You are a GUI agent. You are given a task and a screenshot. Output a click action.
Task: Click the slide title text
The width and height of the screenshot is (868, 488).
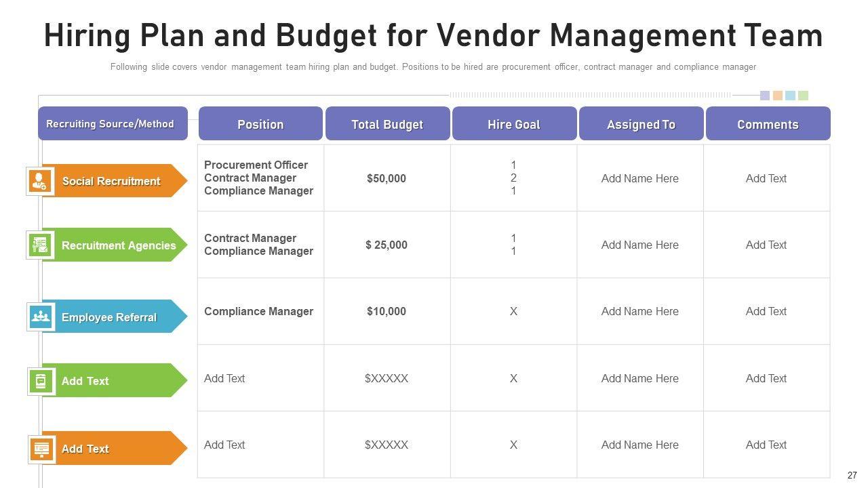[x=433, y=35]
